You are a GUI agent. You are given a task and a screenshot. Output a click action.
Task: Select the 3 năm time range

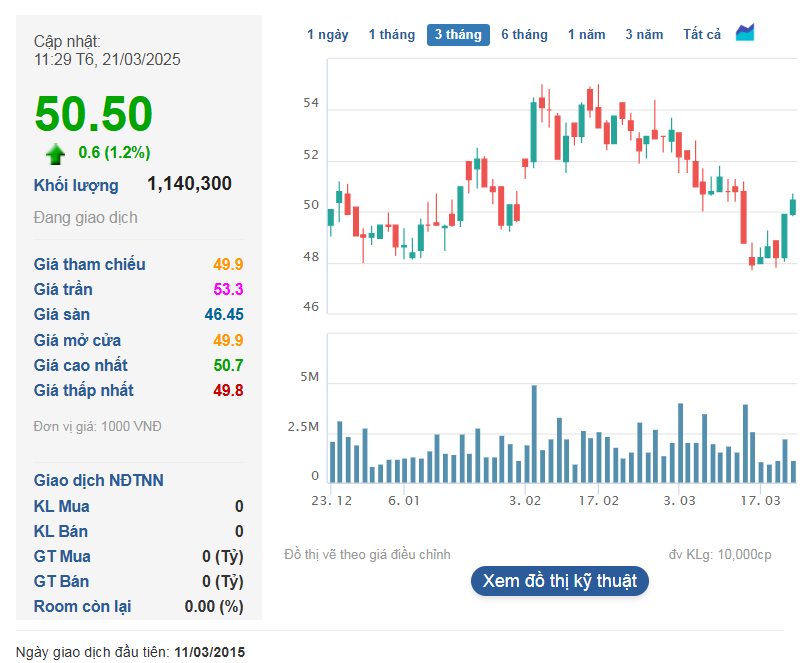[x=644, y=35]
